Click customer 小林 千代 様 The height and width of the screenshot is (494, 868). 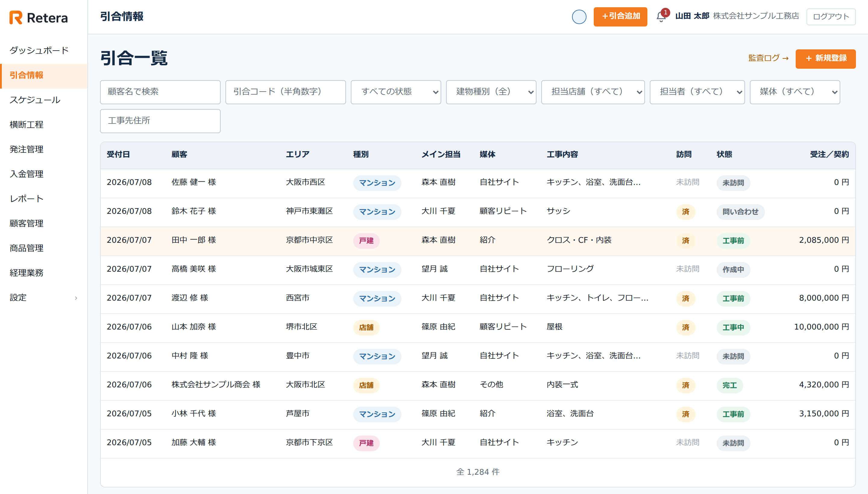click(193, 414)
